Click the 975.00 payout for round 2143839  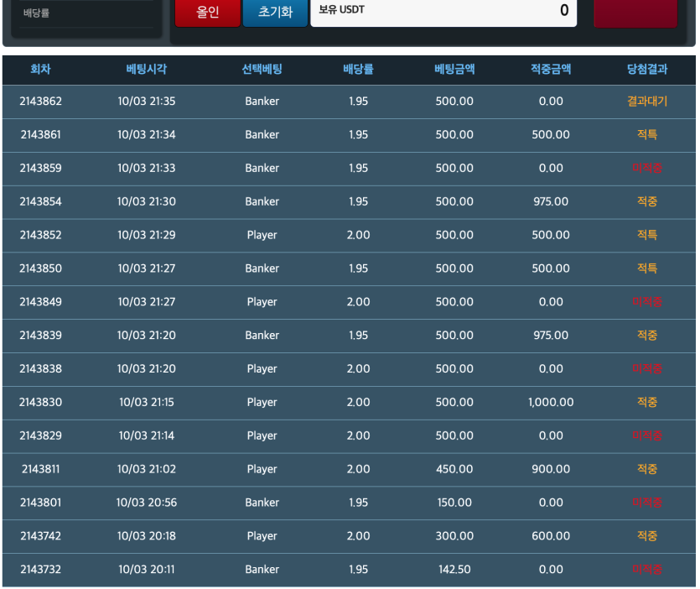tap(551, 336)
